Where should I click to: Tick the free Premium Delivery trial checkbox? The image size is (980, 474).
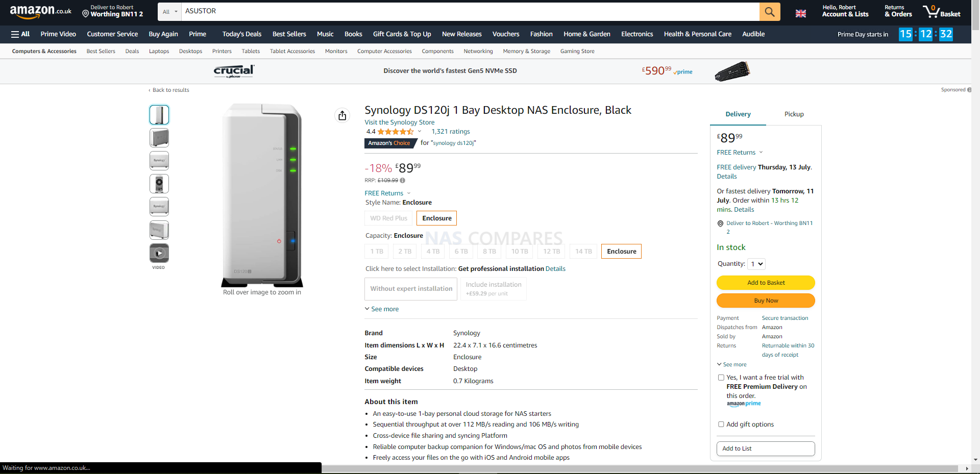pyautogui.click(x=721, y=378)
